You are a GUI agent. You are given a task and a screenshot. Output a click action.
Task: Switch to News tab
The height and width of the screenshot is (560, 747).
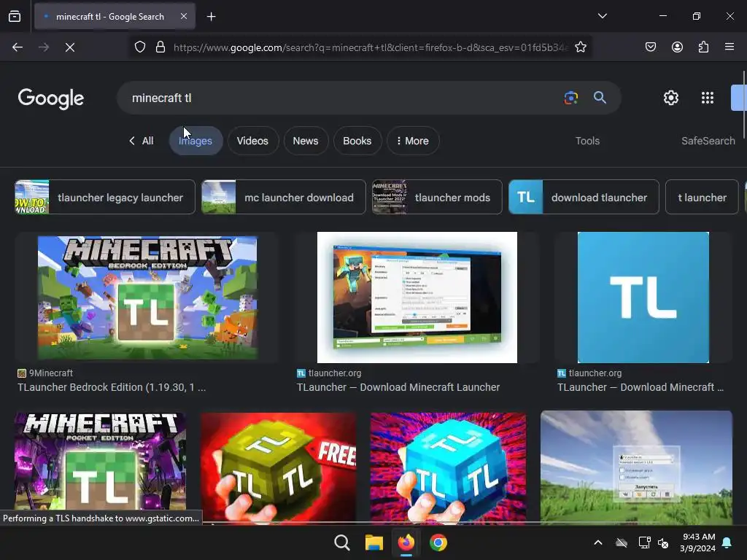pyautogui.click(x=306, y=141)
